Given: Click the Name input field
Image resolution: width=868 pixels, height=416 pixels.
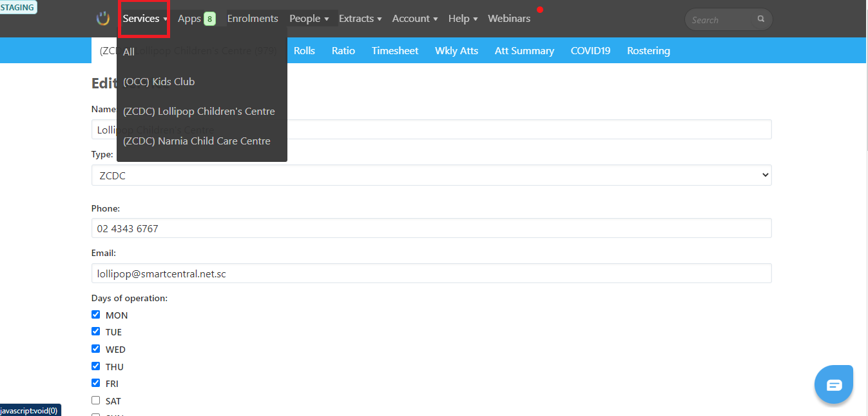Looking at the screenshot, I should (x=432, y=130).
